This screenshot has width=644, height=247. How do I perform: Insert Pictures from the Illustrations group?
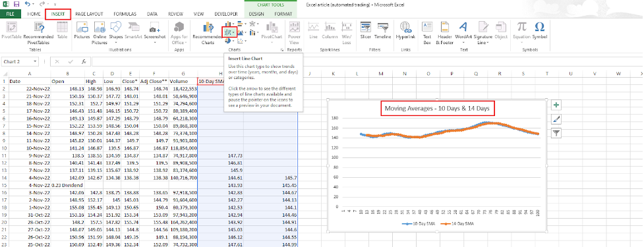tap(82, 31)
